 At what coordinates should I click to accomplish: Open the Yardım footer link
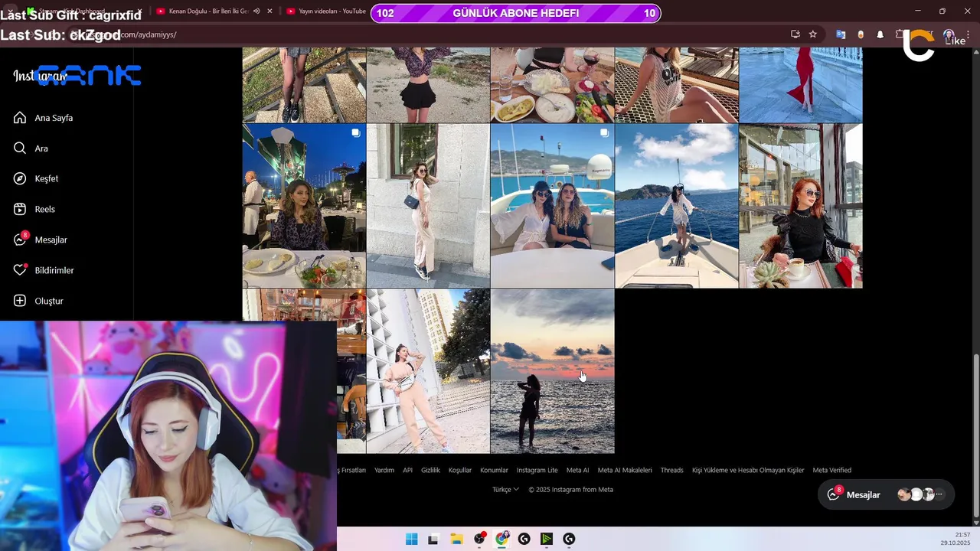(384, 470)
